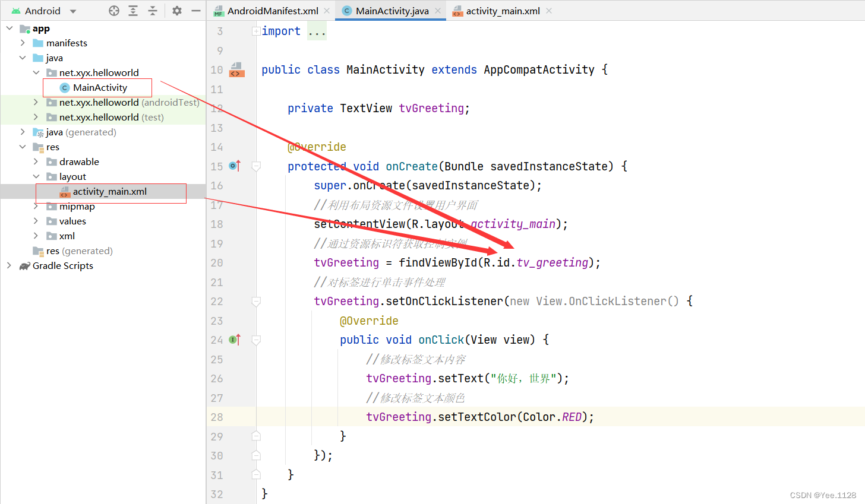Screen dimensions: 865x504
Task: Click implements gutter icon at line 24
Action: 235,340
